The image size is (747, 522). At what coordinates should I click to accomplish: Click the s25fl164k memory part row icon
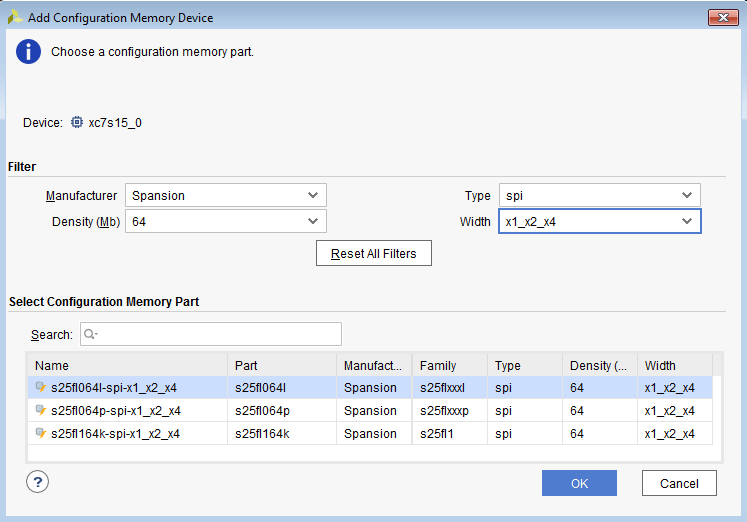(x=41, y=433)
